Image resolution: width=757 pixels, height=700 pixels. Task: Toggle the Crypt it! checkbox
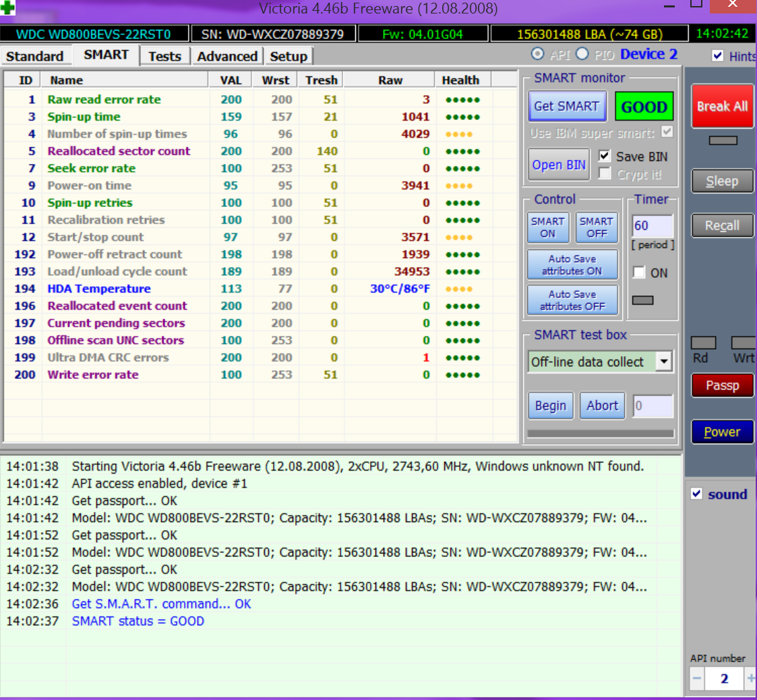tap(605, 173)
